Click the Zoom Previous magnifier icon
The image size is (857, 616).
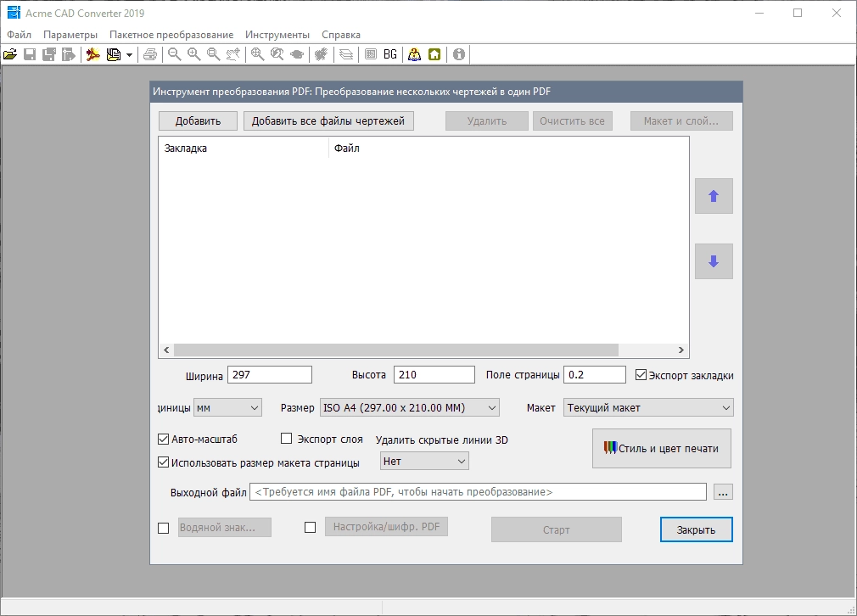click(x=277, y=54)
